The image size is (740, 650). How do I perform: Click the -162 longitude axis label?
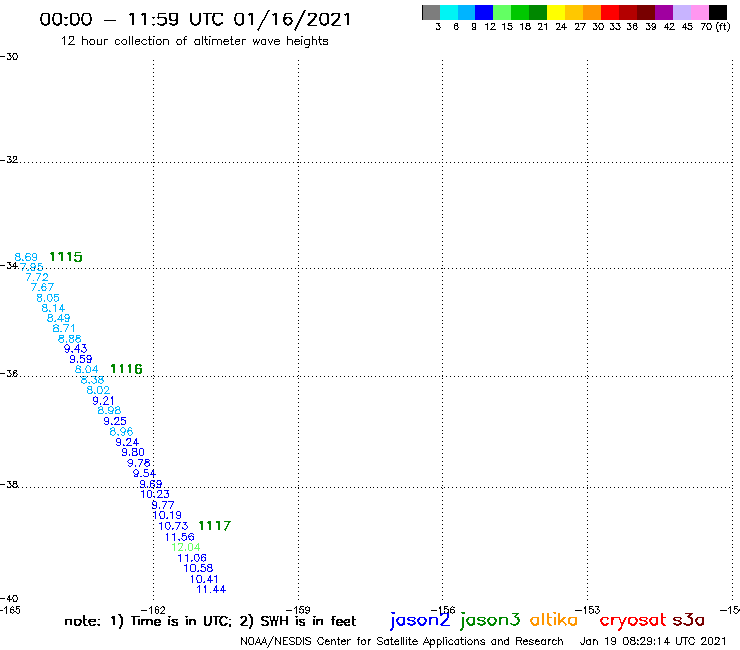(x=153, y=610)
